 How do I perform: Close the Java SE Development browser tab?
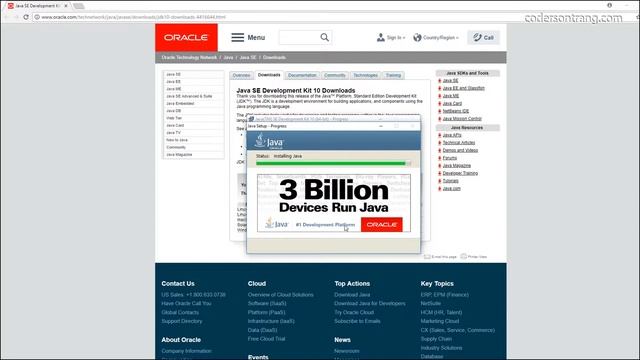65,6
